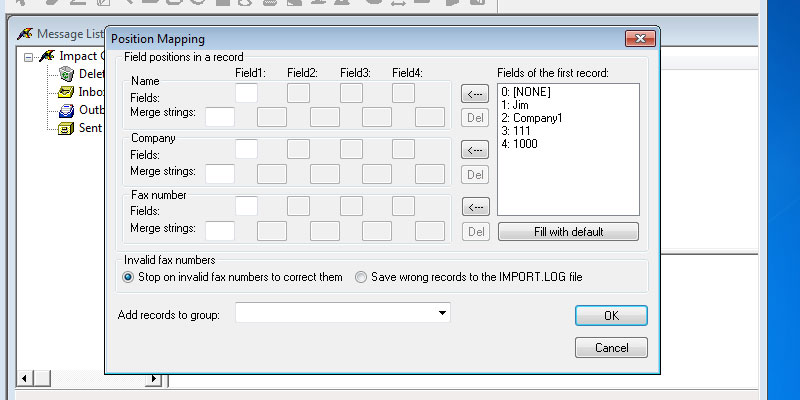
Task: Choose Save wrong records to IMPORT.LOG option
Action: click(361, 277)
